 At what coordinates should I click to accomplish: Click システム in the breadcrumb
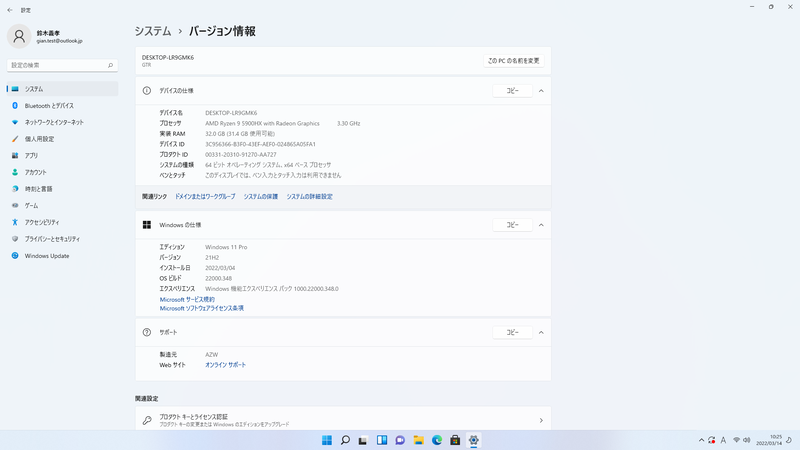pyautogui.click(x=153, y=31)
